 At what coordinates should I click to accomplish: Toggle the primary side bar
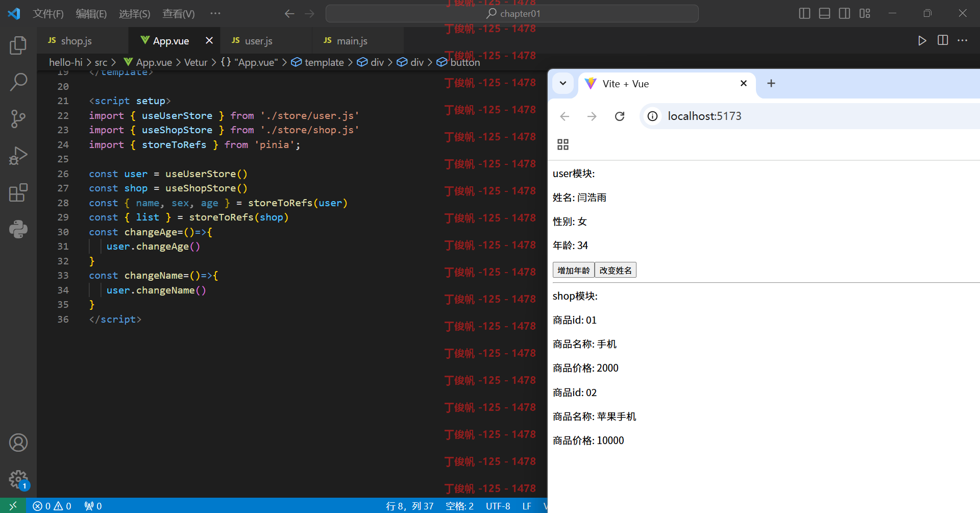pyautogui.click(x=804, y=13)
